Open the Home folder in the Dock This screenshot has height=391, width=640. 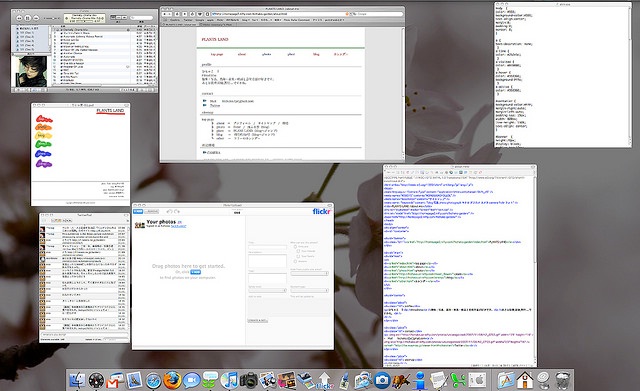pyautogui.click(x=525, y=380)
